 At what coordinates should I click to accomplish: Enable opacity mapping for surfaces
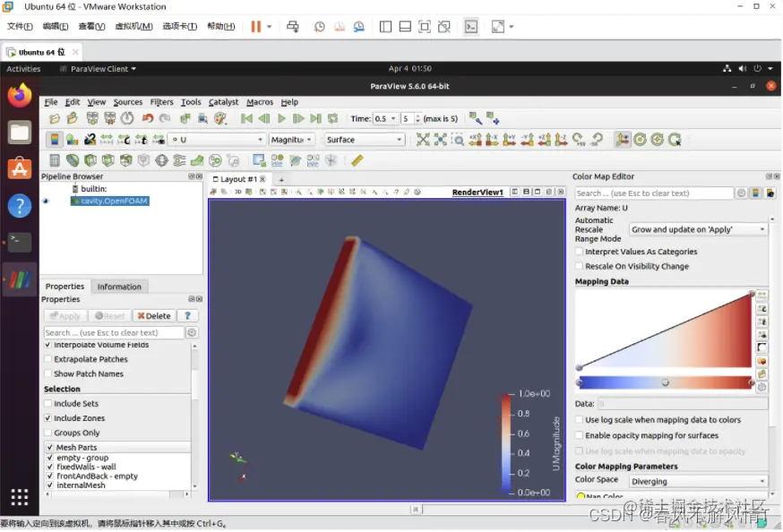pyautogui.click(x=580, y=435)
